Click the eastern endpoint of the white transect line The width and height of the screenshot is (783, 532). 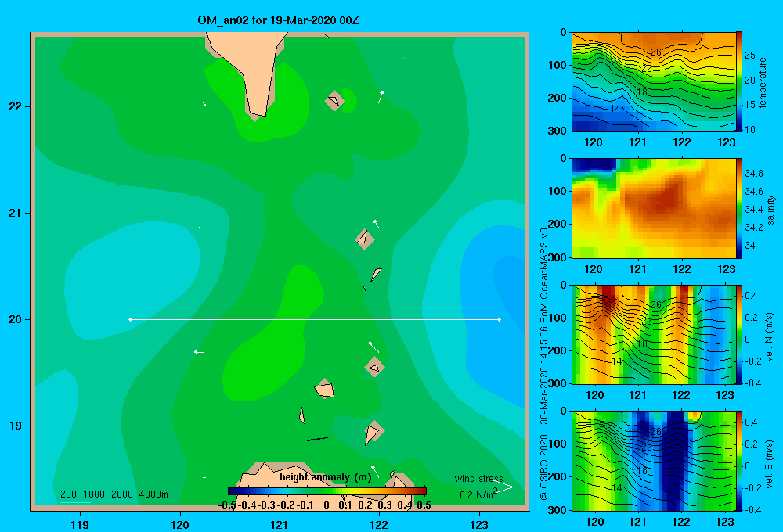(x=499, y=319)
